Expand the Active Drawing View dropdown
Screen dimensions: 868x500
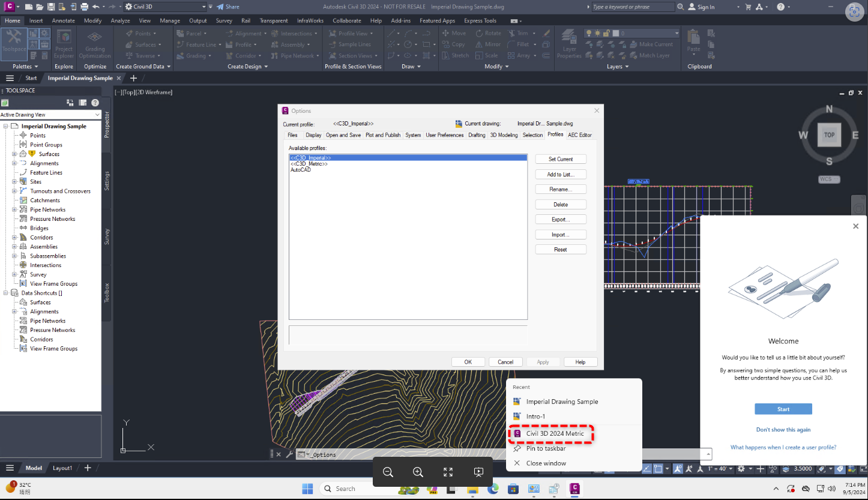(x=98, y=114)
